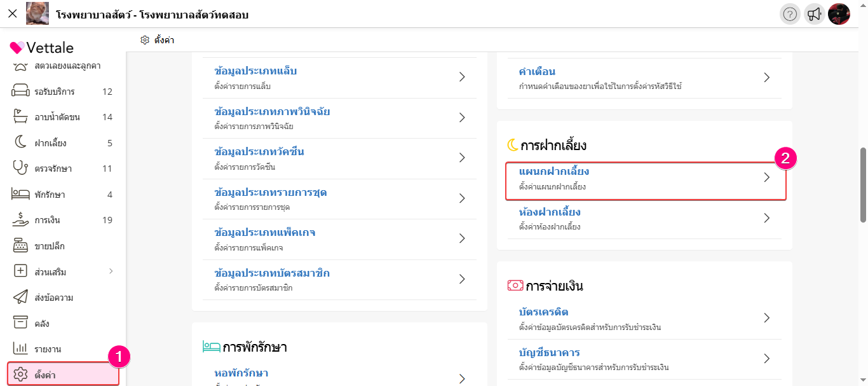Open ห้องฝากเลี้ยง chevron arrow

tap(766, 218)
